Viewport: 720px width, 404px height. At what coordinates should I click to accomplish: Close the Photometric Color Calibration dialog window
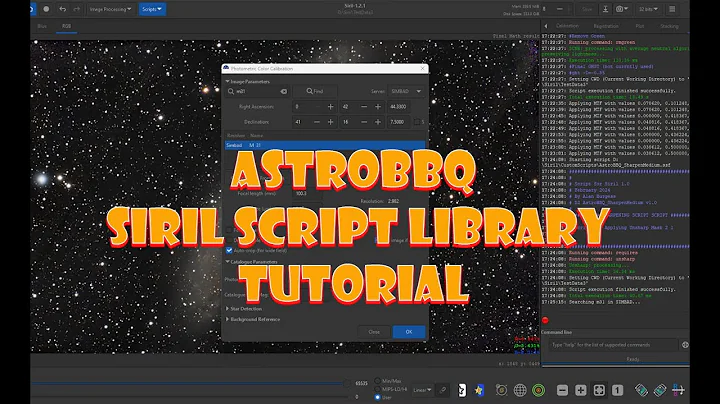click(422, 68)
